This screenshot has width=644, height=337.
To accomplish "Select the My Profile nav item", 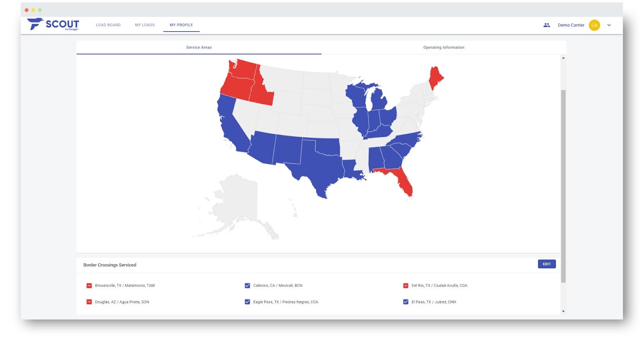I will click(x=181, y=25).
